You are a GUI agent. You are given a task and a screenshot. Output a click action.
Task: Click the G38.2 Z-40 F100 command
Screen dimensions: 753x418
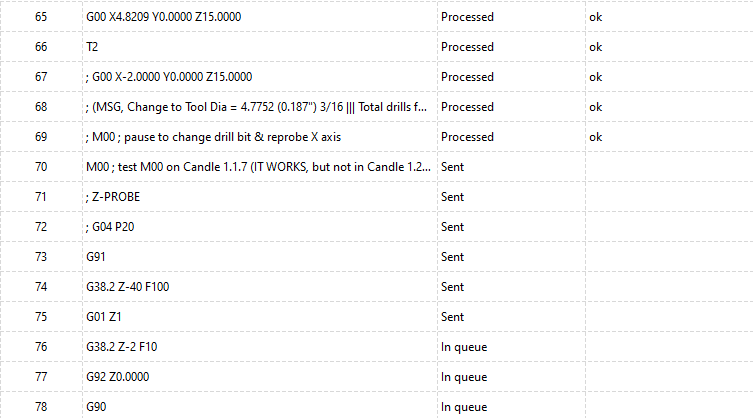click(128, 287)
